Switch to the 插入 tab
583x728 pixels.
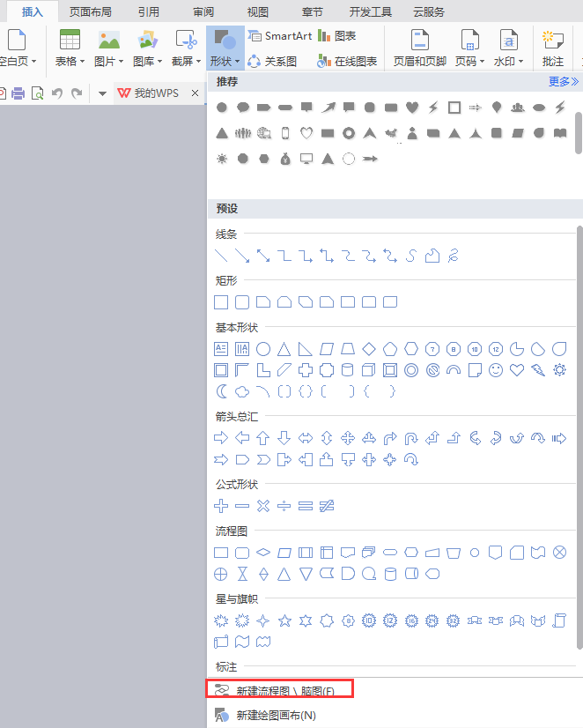pyautogui.click(x=33, y=11)
